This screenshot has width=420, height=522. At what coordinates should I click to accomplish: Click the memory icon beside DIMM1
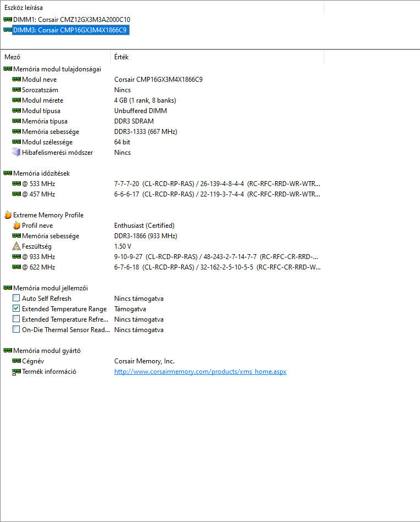click(x=8, y=20)
